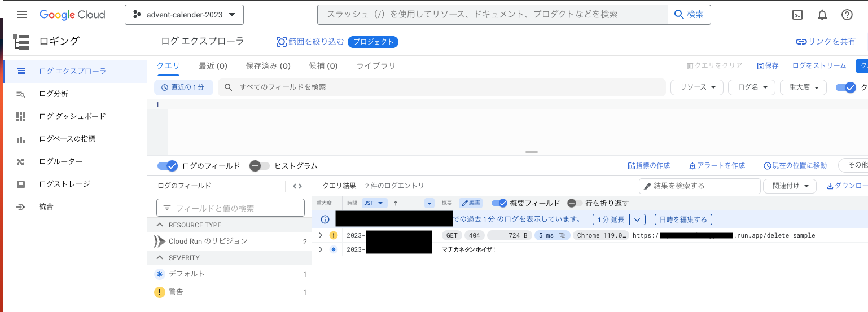Screen dimensions: 868x312
Task: Click the 保存 button
Action: tap(768, 65)
